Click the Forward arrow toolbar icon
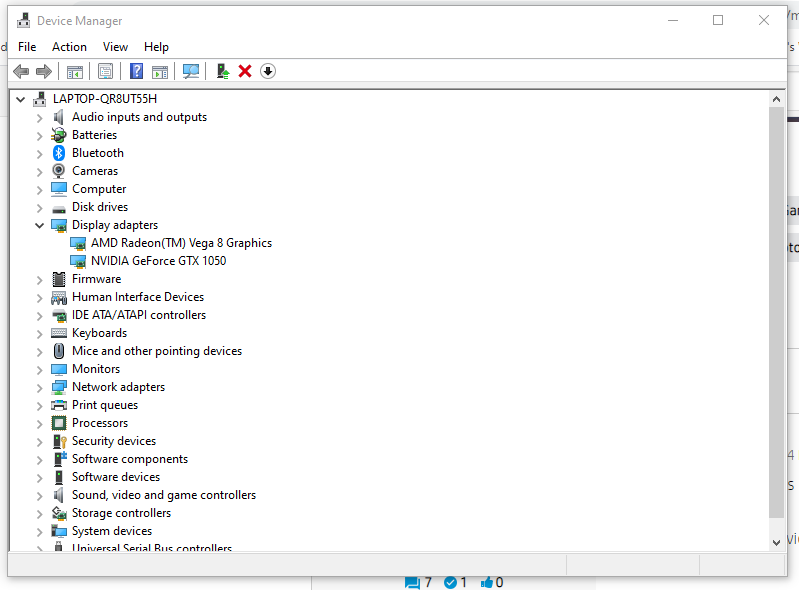Viewport: 799px width, 590px height. 44,71
